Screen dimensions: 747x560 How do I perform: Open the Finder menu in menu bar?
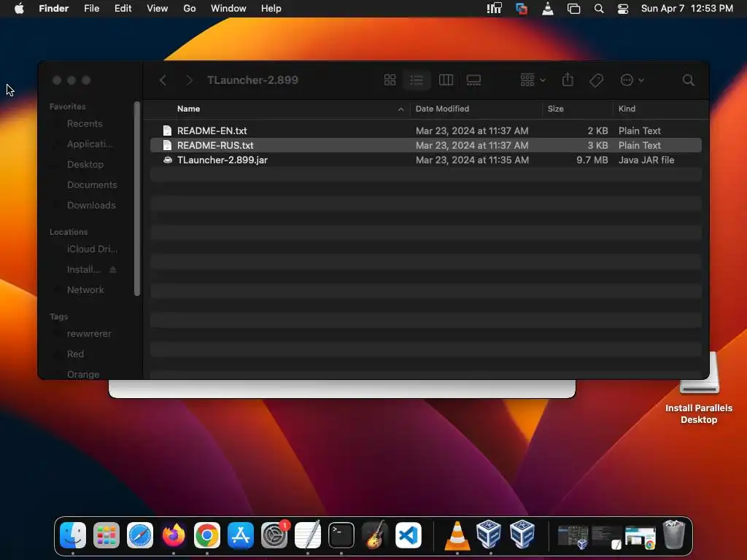(53, 9)
